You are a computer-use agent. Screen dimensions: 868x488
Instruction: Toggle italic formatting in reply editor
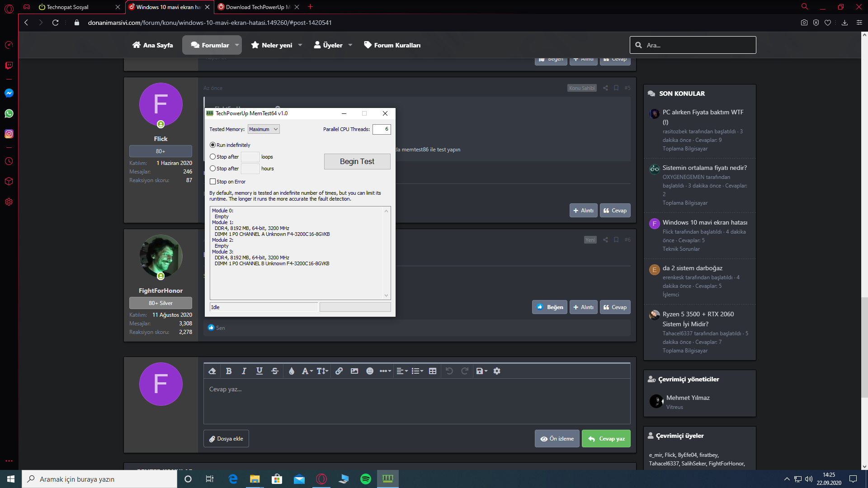click(x=244, y=371)
